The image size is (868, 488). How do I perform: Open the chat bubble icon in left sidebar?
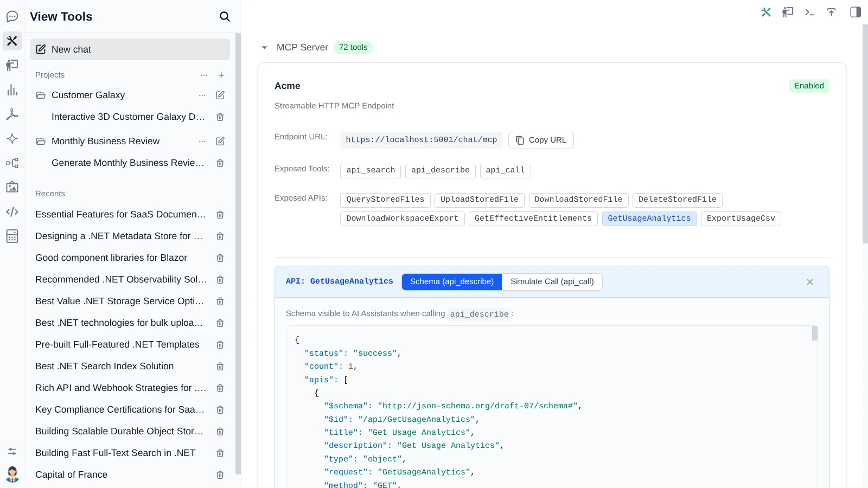click(x=12, y=16)
